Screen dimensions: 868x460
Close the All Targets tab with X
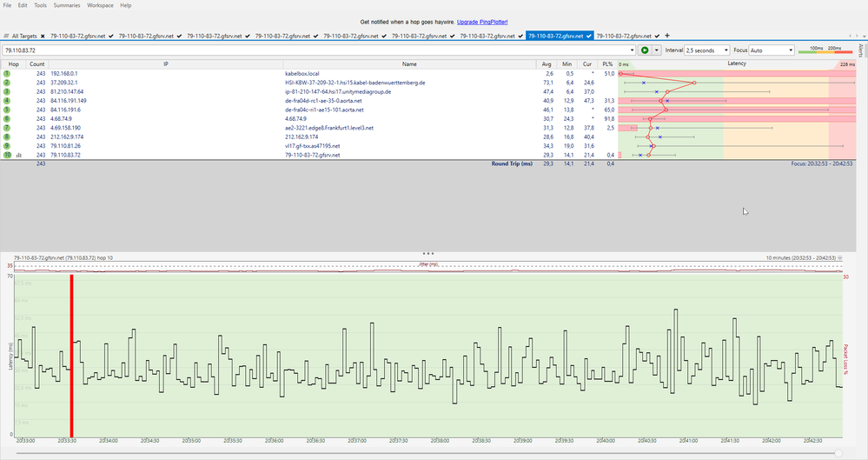click(x=43, y=36)
